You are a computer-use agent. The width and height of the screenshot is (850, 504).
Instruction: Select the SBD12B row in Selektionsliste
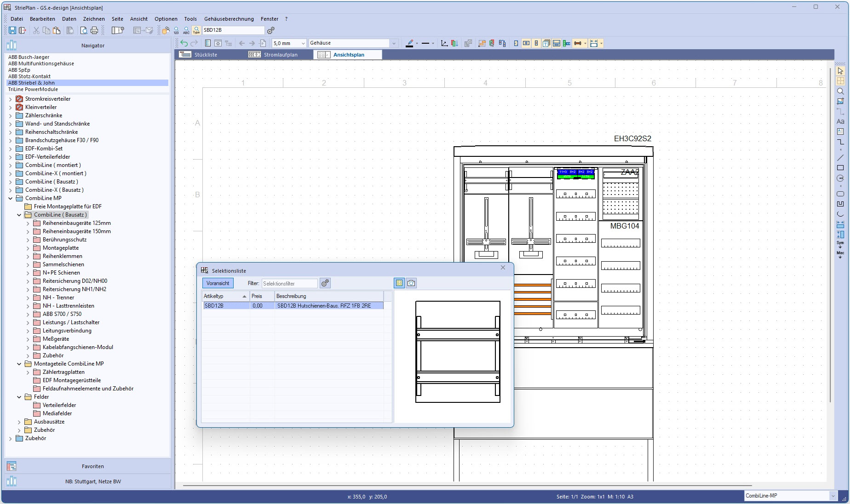click(293, 305)
